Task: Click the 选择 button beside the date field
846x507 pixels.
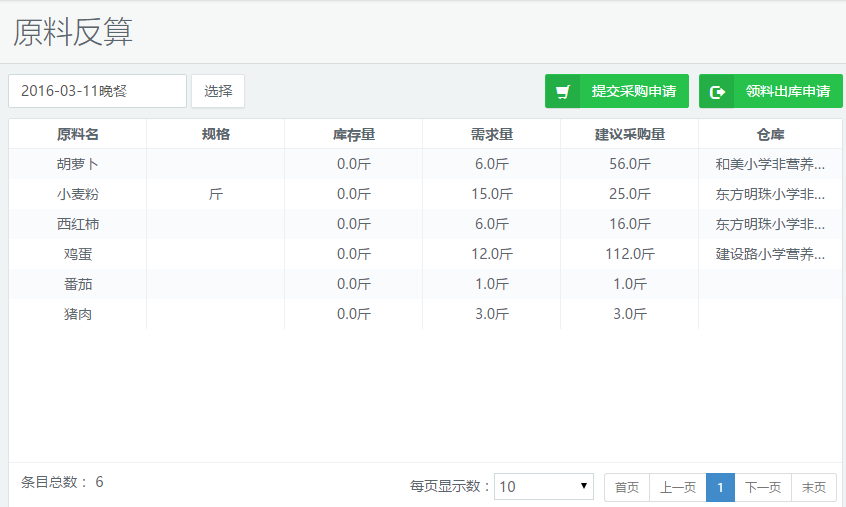Action: pos(218,91)
